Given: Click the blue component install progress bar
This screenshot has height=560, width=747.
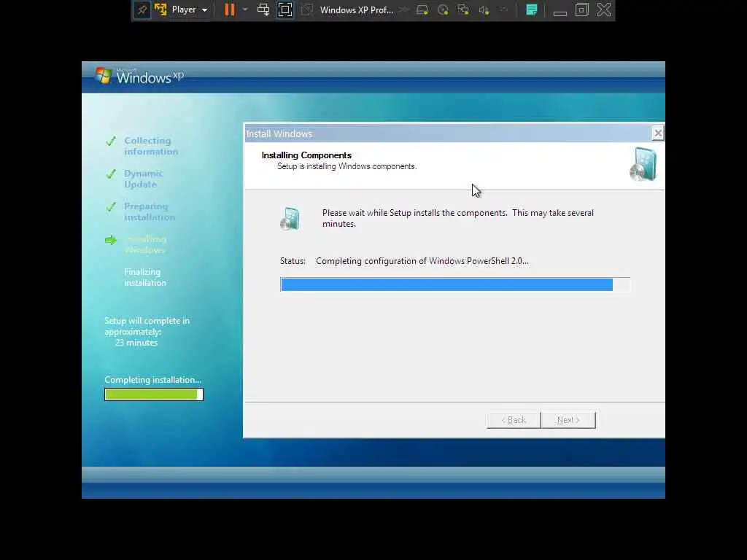Looking at the screenshot, I should pyautogui.click(x=455, y=284).
